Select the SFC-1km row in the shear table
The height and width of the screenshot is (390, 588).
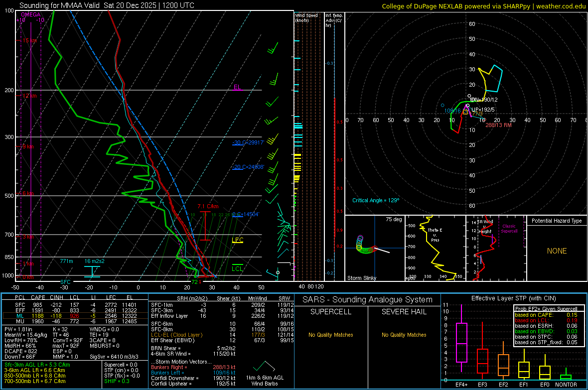coord(221,305)
